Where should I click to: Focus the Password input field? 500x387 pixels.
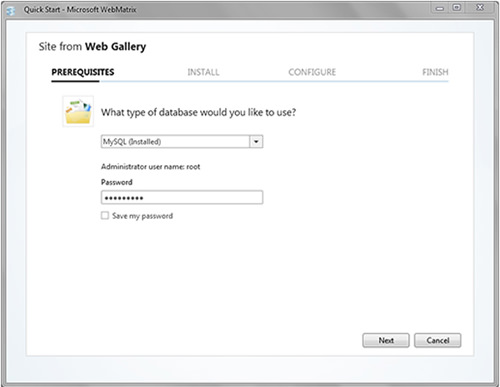(x=182, y=197)
